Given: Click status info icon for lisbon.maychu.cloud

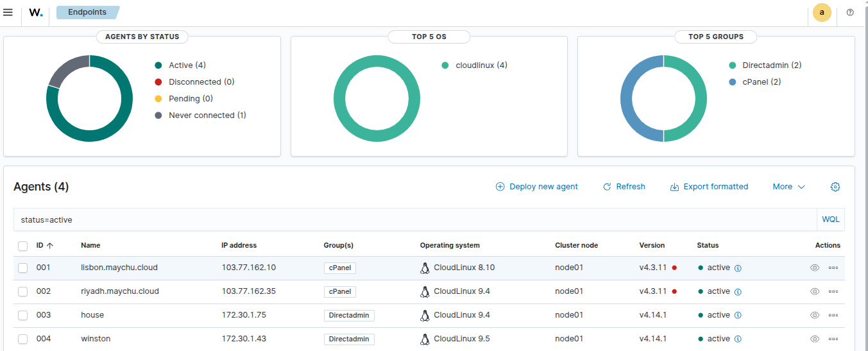Looking at the screenshot, I should tap(738, 268).
